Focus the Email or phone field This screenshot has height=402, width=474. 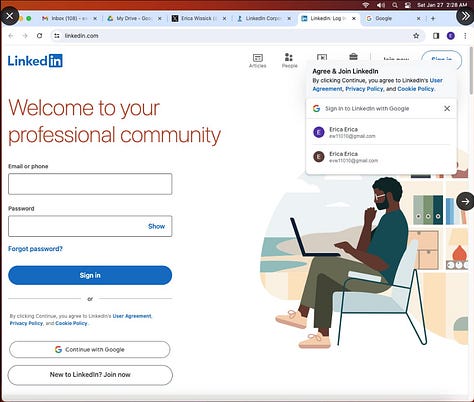(90, 184)
